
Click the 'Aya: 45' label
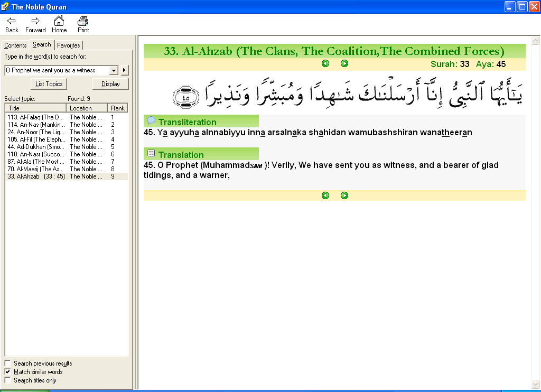pos(491,64)
